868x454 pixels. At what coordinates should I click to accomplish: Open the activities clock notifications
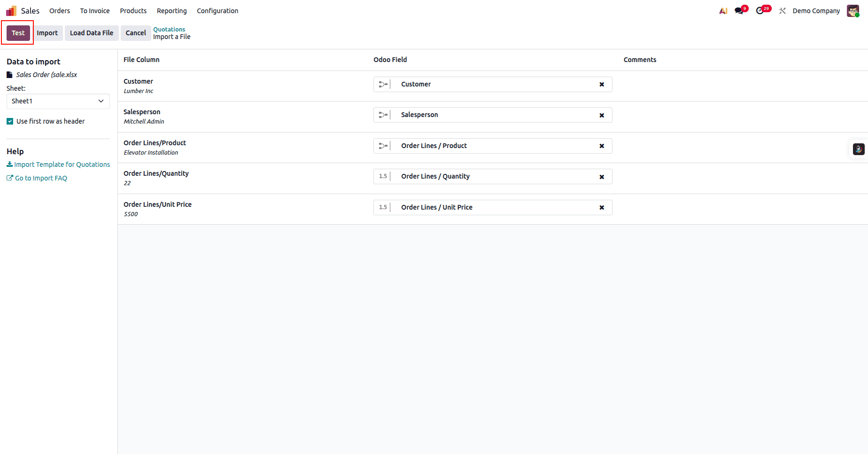(761, 10)
